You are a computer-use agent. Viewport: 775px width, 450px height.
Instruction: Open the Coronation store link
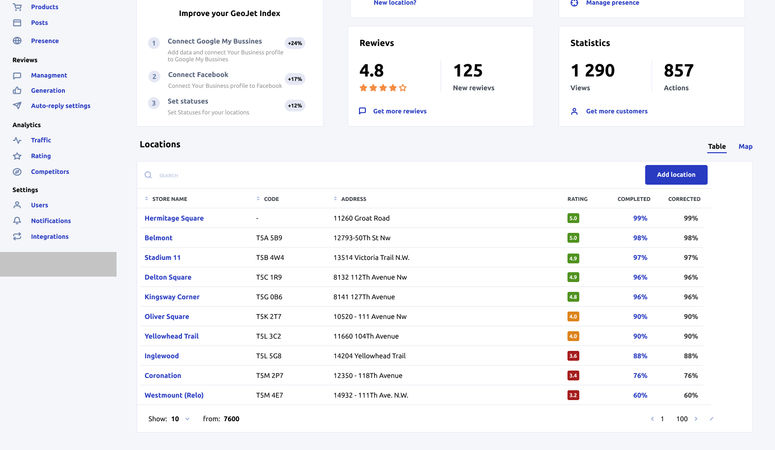point(163,376)
